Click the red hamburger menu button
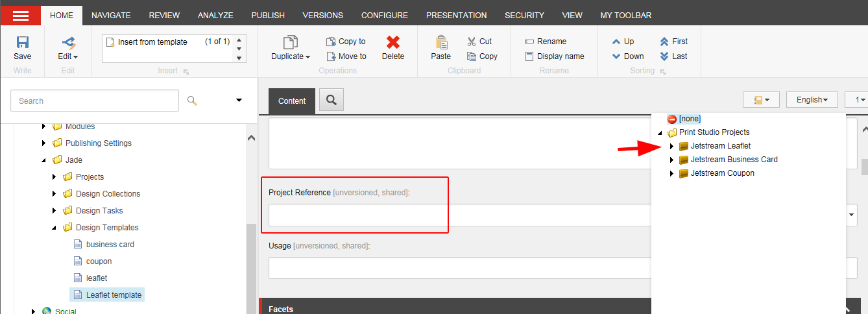The height and width of the screenshot is (314, 868). (21, 16)
